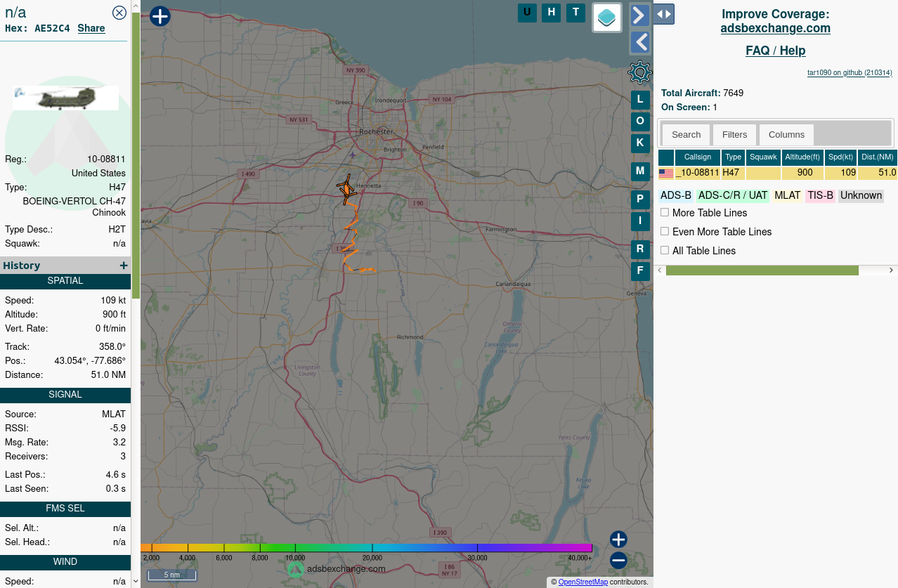Screen dimensions: 898x588
Task: Toggle the H map button
Action: coord(552,12)
